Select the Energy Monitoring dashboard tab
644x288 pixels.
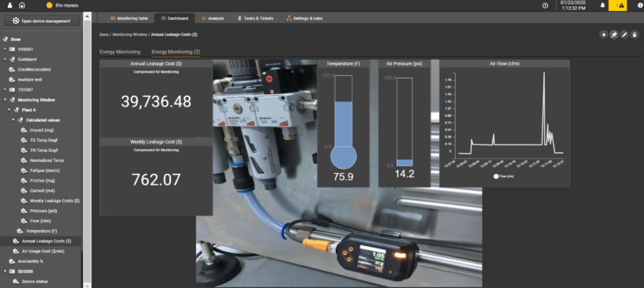[x=120, y=52]
